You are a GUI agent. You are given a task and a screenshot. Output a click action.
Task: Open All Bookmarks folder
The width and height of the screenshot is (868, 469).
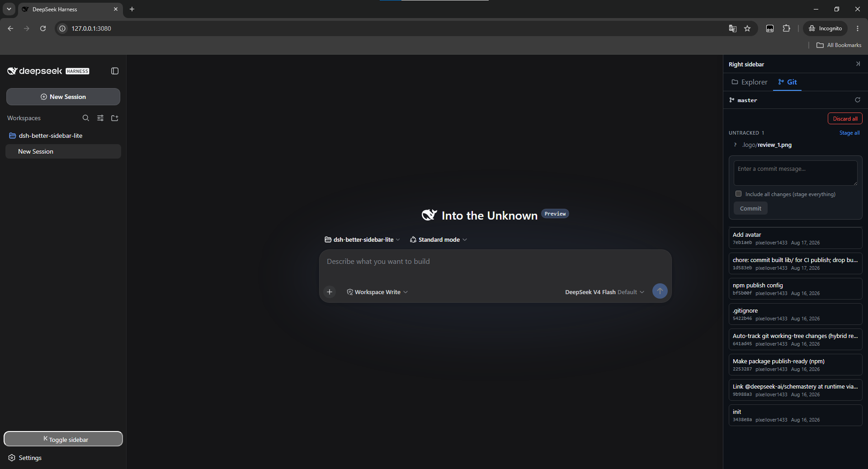(839, 45)
